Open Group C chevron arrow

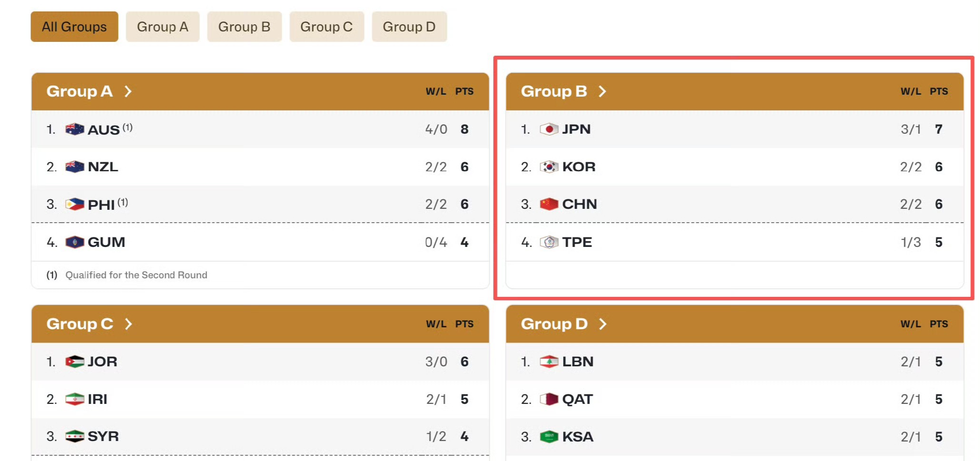click(128, 324)
